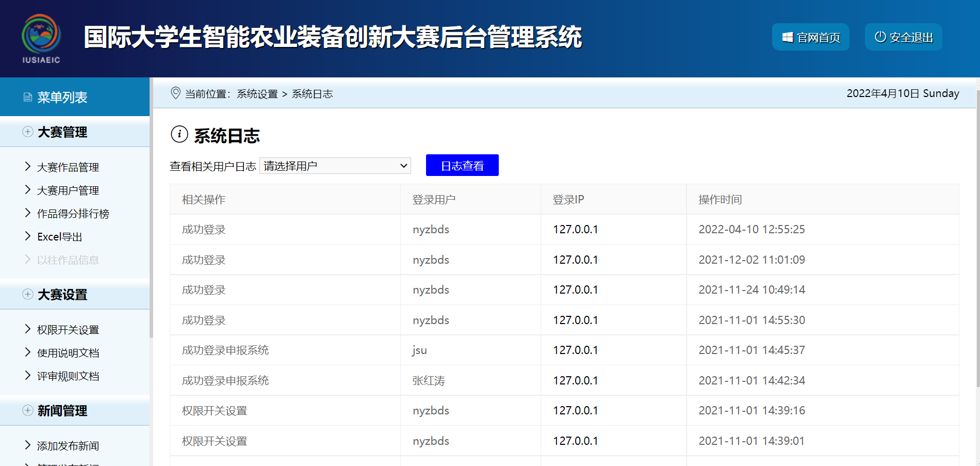Click the plus icon next to 大赛管理

(28, 132)
